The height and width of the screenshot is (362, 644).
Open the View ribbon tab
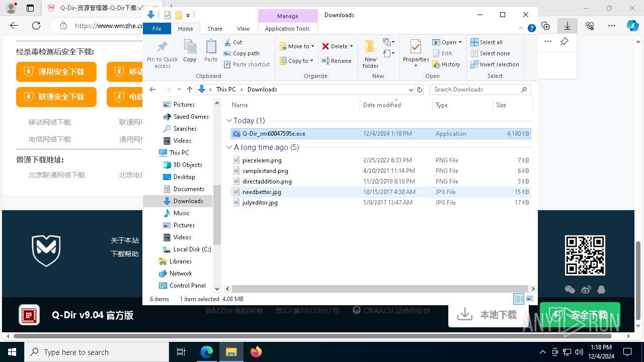[x=243, y=29]
